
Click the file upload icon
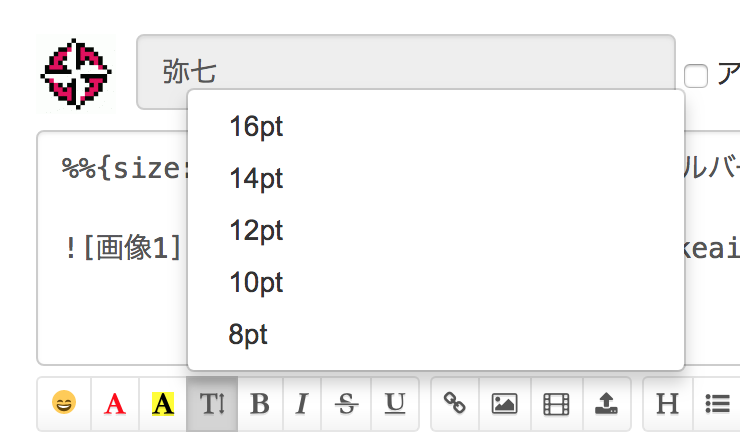(606, 404)
